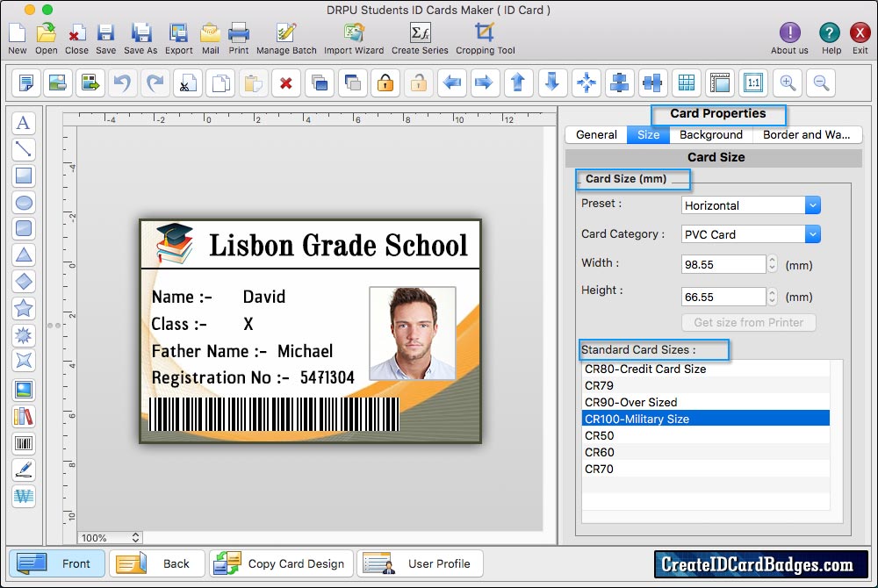The image size is (878, 588).
Task: Toggle the grid view icon
Action: (x=686, y=82)
